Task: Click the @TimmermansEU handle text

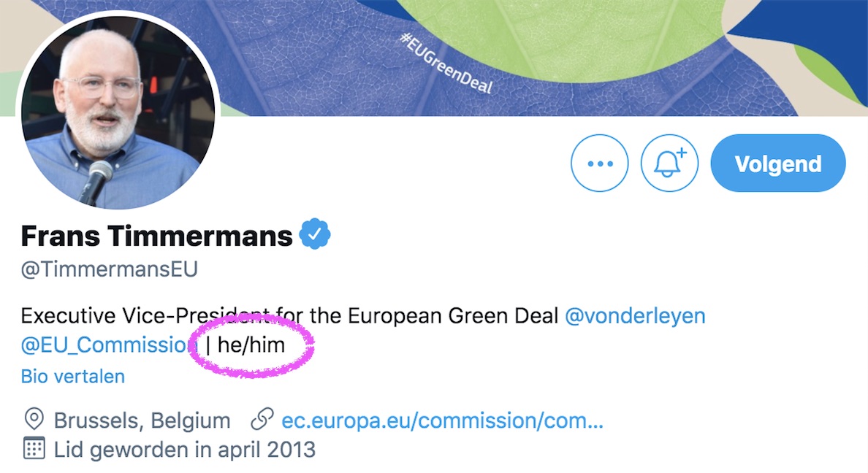Action: [x=109, y=269]
